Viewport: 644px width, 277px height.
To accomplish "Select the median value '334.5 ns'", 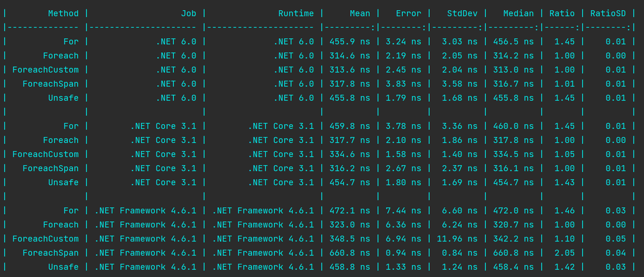I will pos(514,154).
